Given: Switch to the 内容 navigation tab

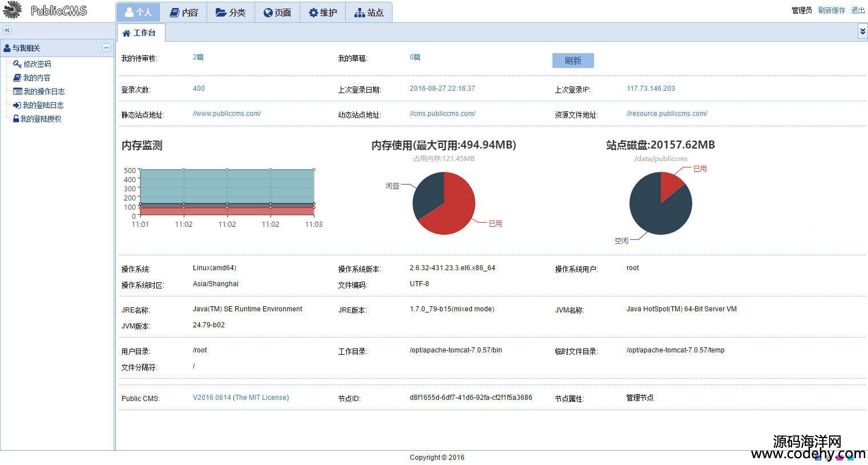Looking at the screenshot, I should (x=184, y=13).
